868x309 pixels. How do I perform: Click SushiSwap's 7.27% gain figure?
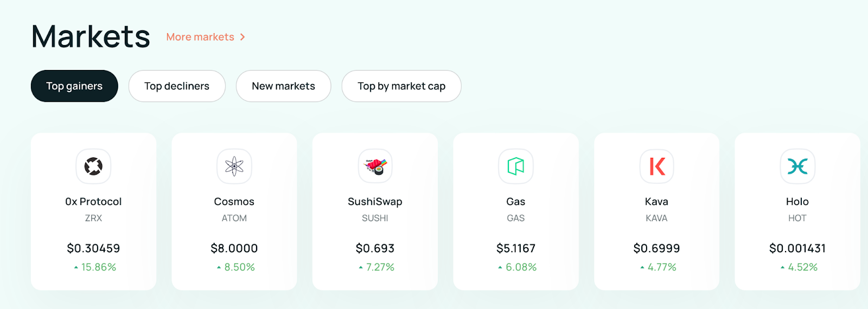pos(380,267)
